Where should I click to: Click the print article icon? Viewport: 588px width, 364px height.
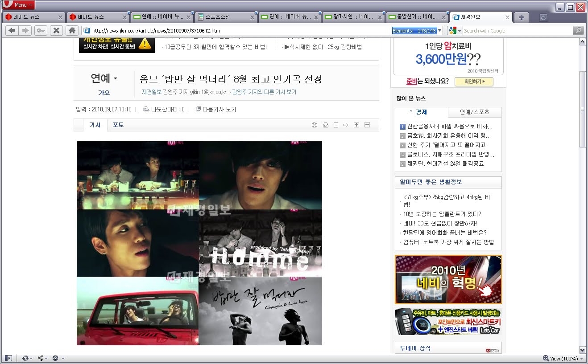315,125
